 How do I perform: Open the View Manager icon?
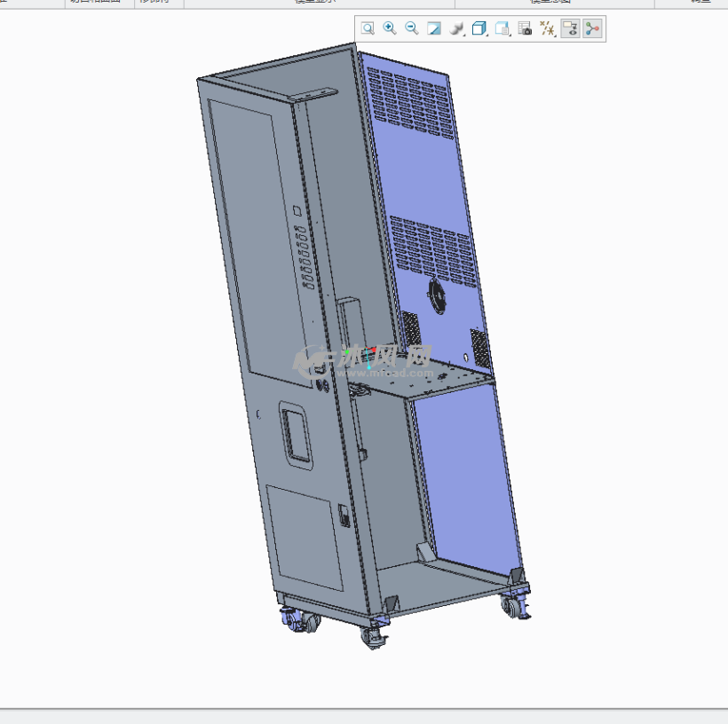coord(502,28)
